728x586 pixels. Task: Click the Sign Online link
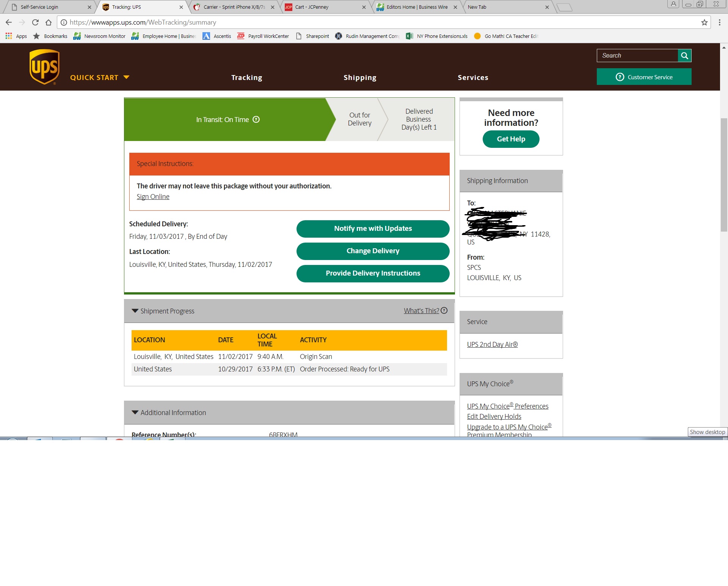click(153, 196)
